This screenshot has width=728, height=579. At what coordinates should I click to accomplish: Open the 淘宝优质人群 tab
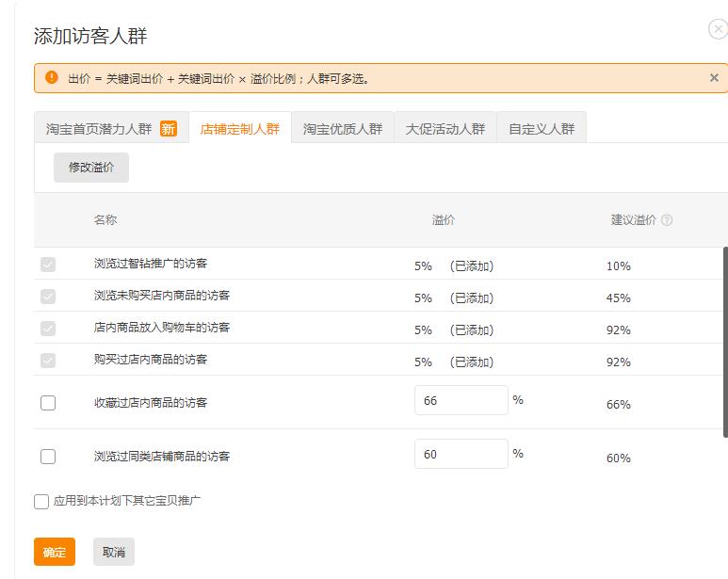click(x=343, y=128)
